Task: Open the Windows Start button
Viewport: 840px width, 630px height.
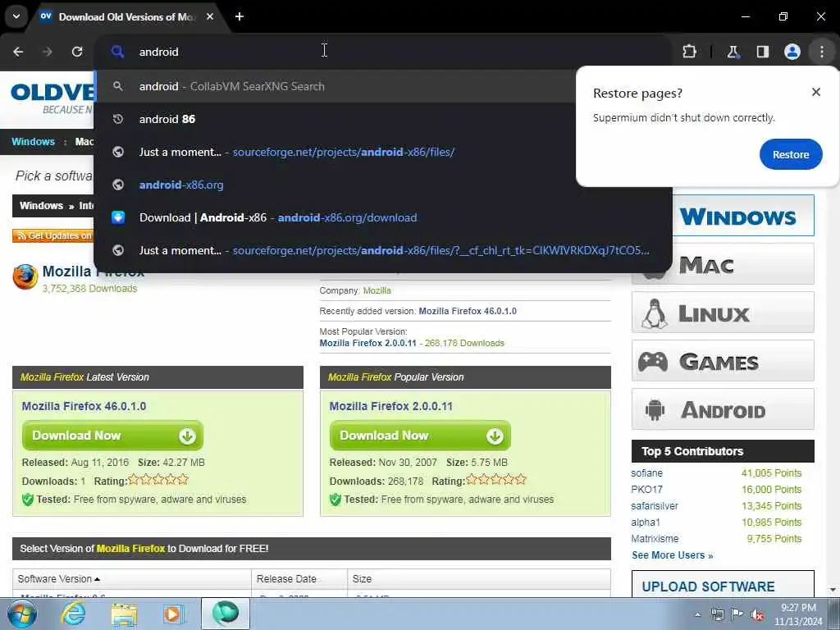Action: coord(22,614)
